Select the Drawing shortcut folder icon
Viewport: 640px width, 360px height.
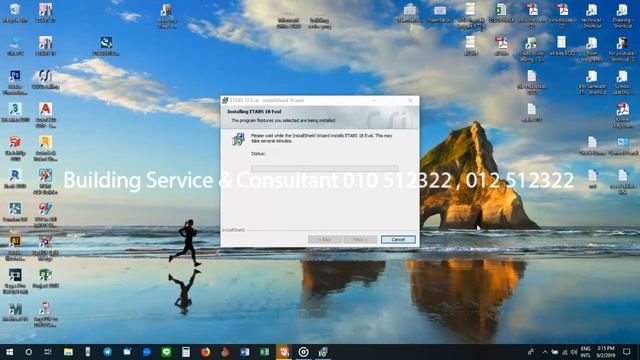622,16
